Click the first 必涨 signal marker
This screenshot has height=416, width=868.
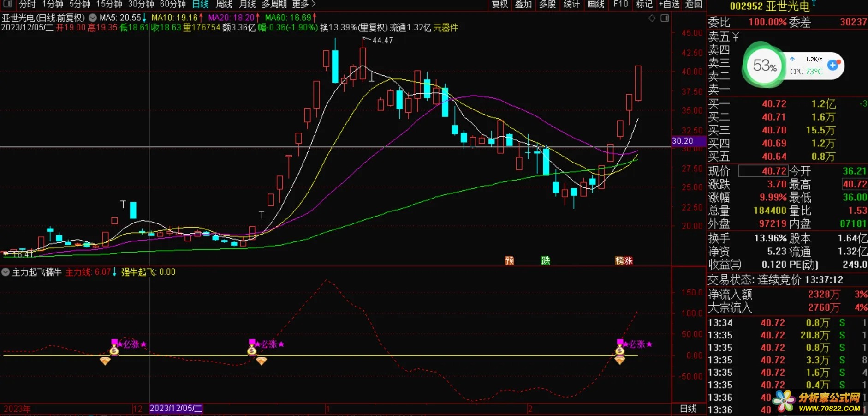click(x=131, y=344)
